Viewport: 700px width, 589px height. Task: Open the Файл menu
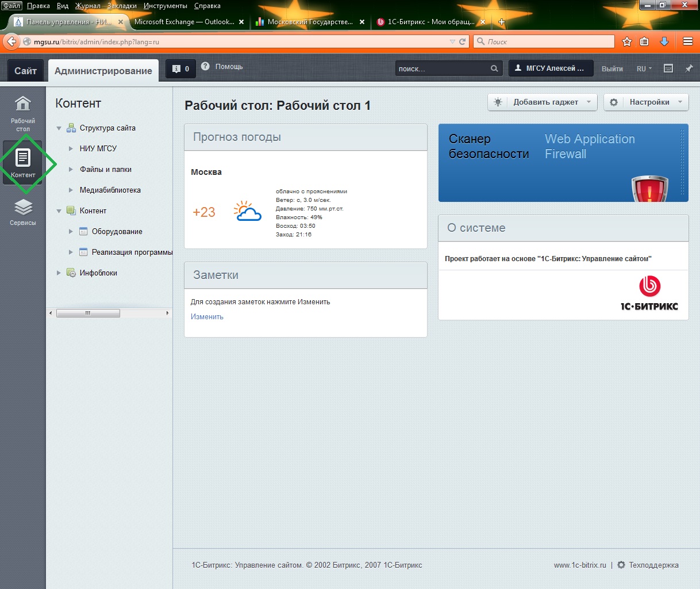tap(11, 6)
